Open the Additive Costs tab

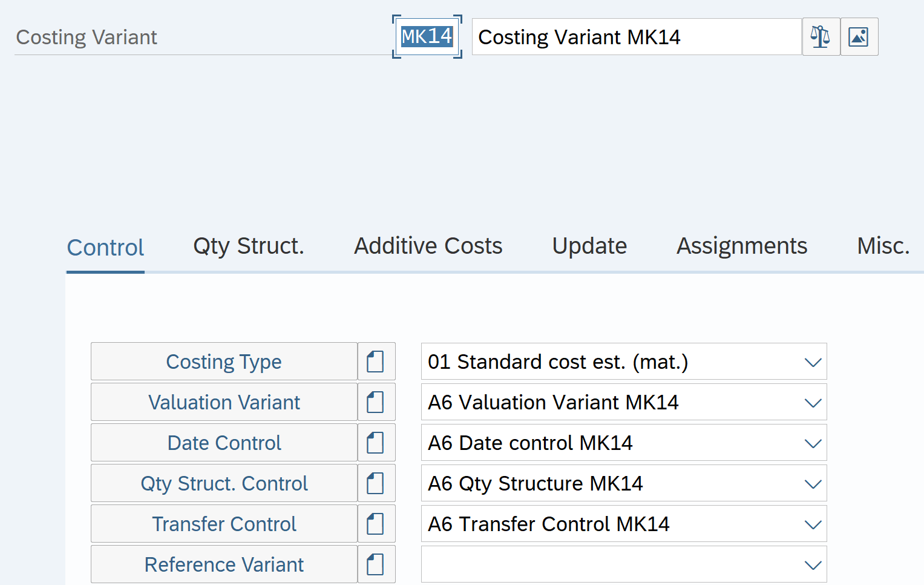tap(428, 246)
